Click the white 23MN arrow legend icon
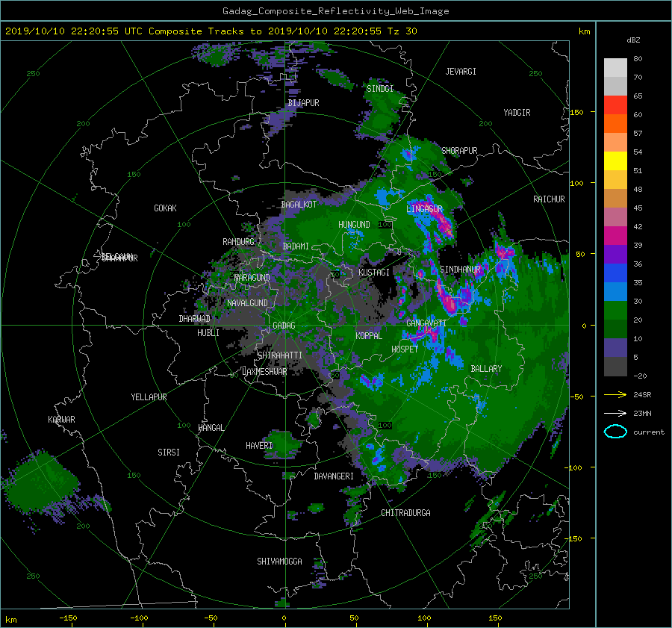 tap(615, 413)
